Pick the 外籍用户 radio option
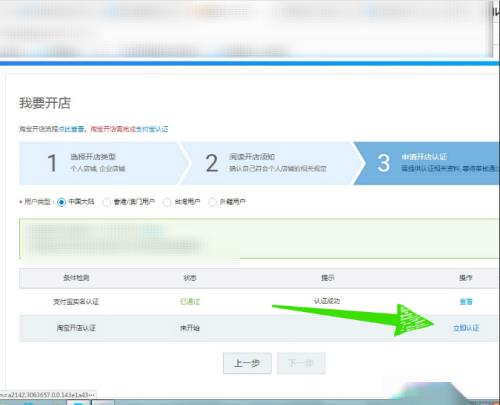Viewport: 500px width, 405px height. [212, 202]
